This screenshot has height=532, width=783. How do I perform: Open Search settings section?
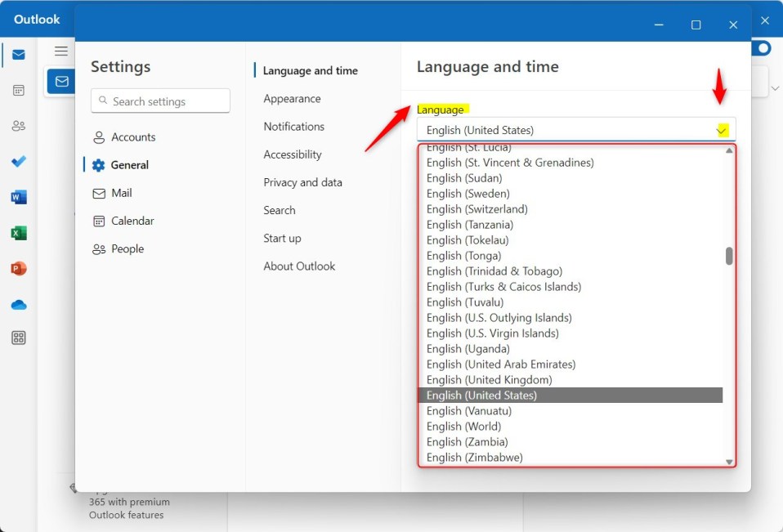[x=280, y=211]
